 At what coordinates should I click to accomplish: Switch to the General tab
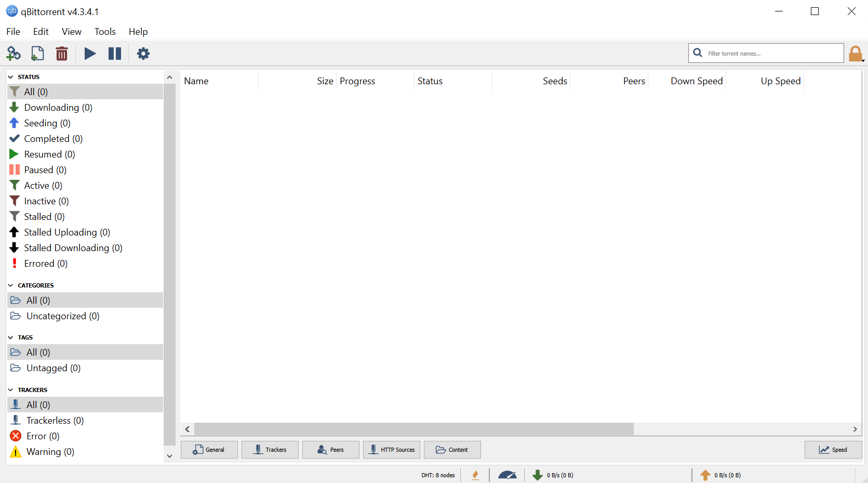tap(209, 450)
